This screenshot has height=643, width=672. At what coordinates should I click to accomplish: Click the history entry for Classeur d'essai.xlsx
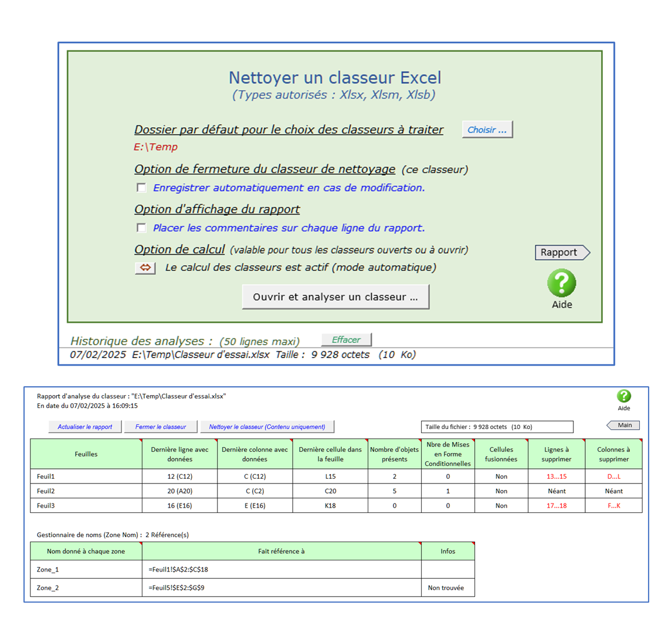243,355
